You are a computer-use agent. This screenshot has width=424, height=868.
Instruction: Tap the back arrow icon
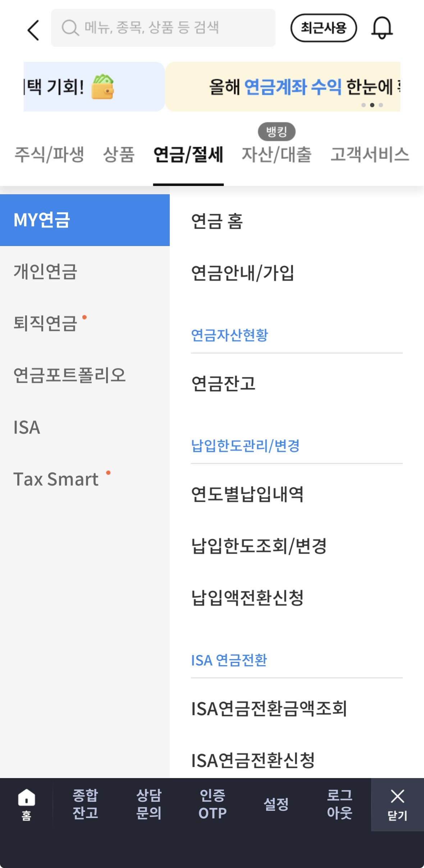click(33, 30)
